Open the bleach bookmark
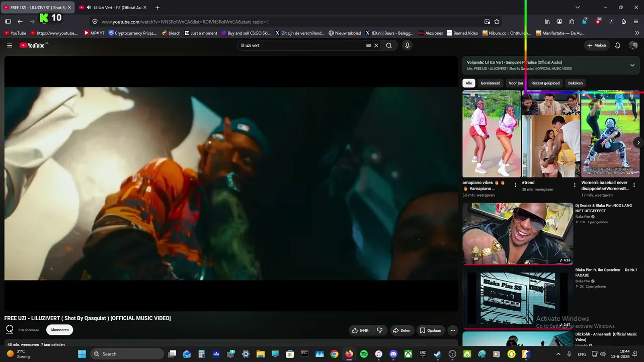 [171, 33]
